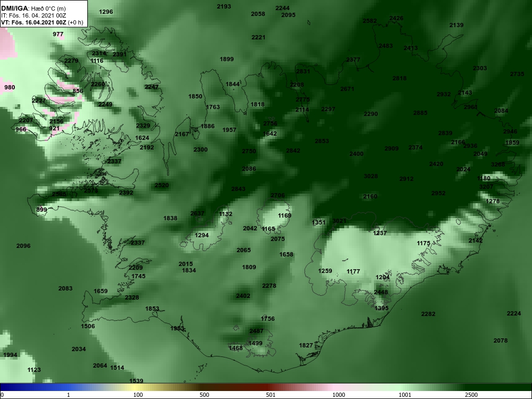Click the value 1294
532x399 pixels.
tap(202, 235)
